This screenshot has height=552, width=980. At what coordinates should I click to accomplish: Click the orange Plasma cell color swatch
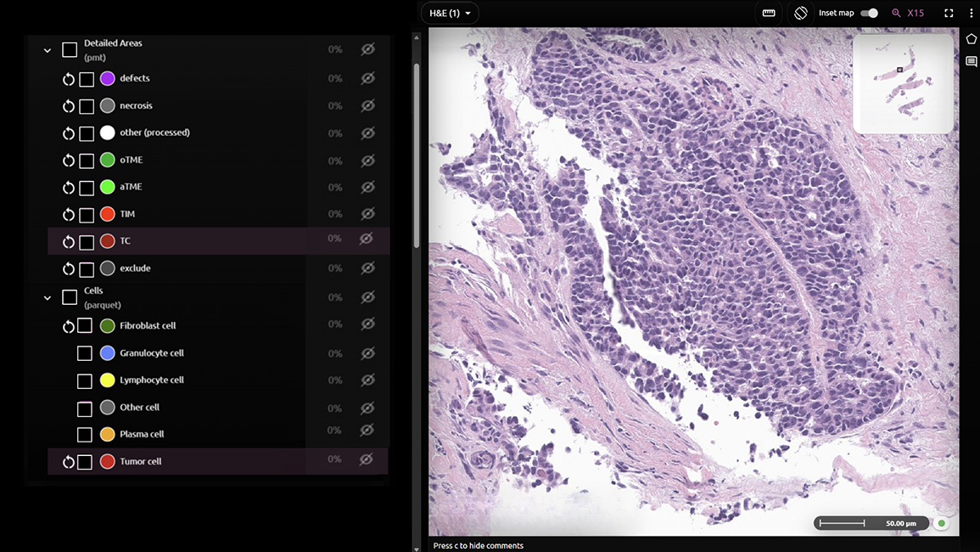coord(108,434)
